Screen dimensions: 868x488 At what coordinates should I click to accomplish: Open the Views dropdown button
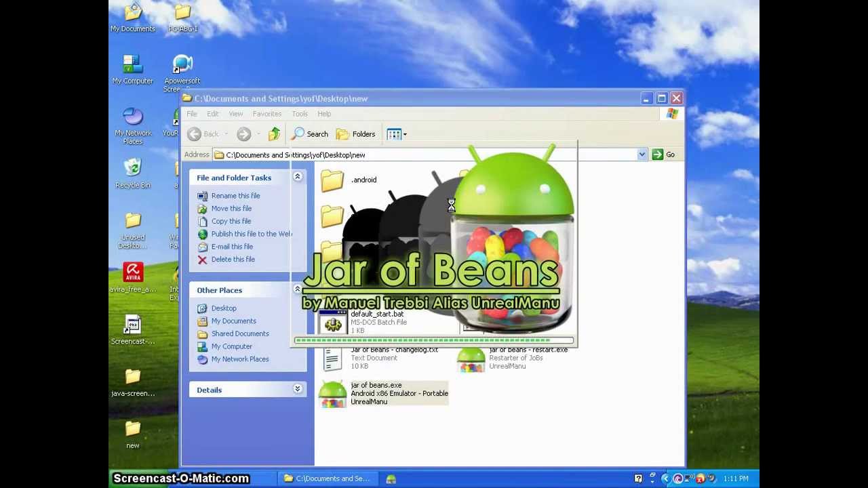tap(397, 134)
